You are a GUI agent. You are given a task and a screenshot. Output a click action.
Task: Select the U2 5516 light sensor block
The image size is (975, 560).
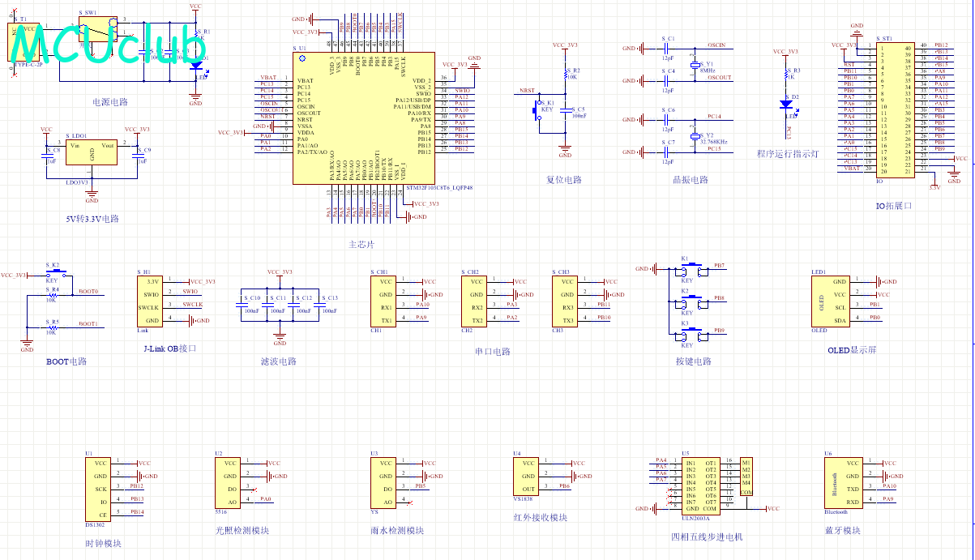(227, 482)
